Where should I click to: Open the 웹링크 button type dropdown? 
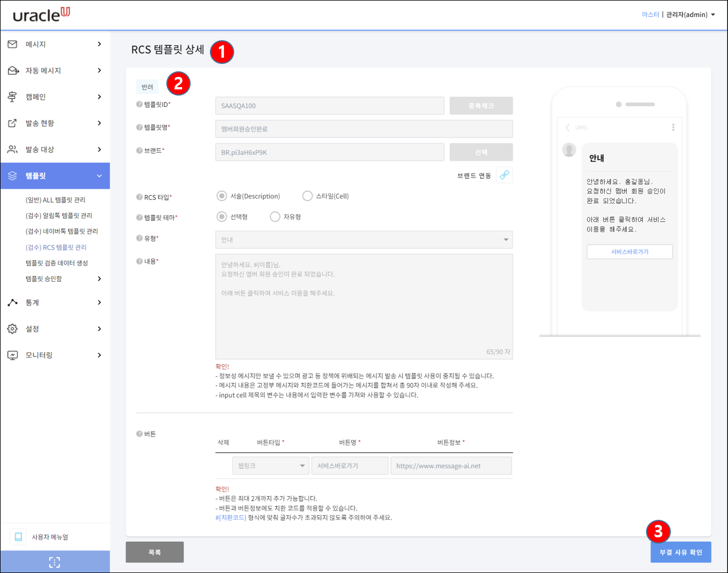(270, 466)
